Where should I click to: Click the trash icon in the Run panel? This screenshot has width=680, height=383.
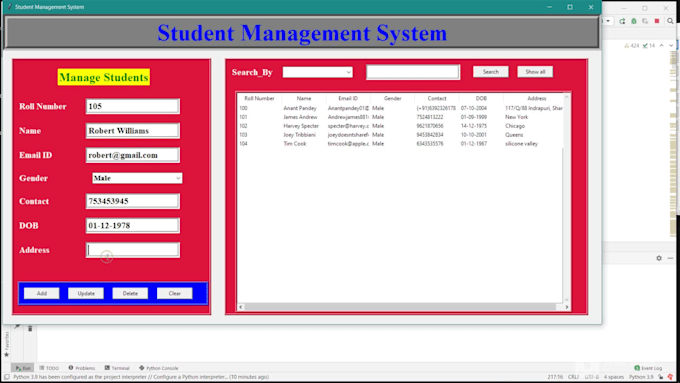pyautogui.click(x=30, y=329)
